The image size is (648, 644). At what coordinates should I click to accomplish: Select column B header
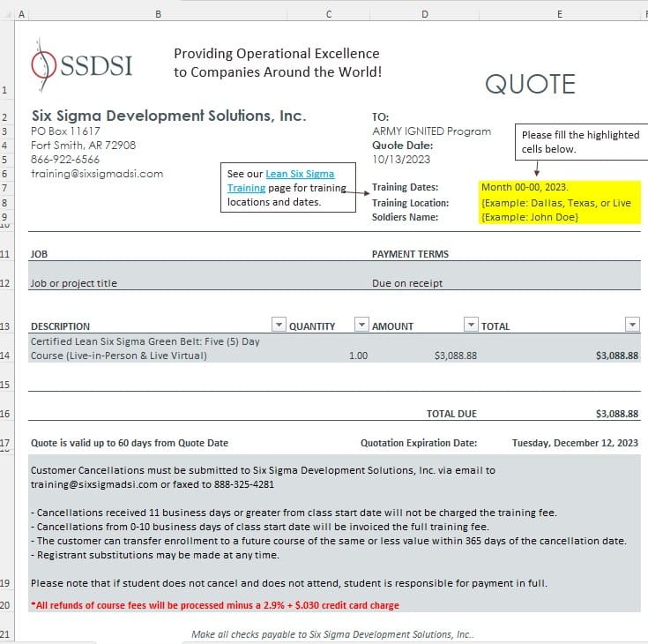pyautogui.click(x=158, y=14)
